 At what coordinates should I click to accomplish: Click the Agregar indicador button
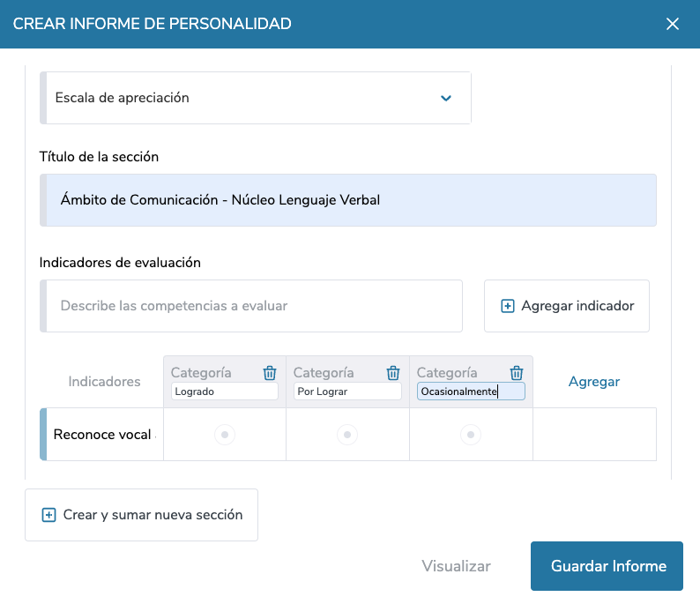pos(567,306)
